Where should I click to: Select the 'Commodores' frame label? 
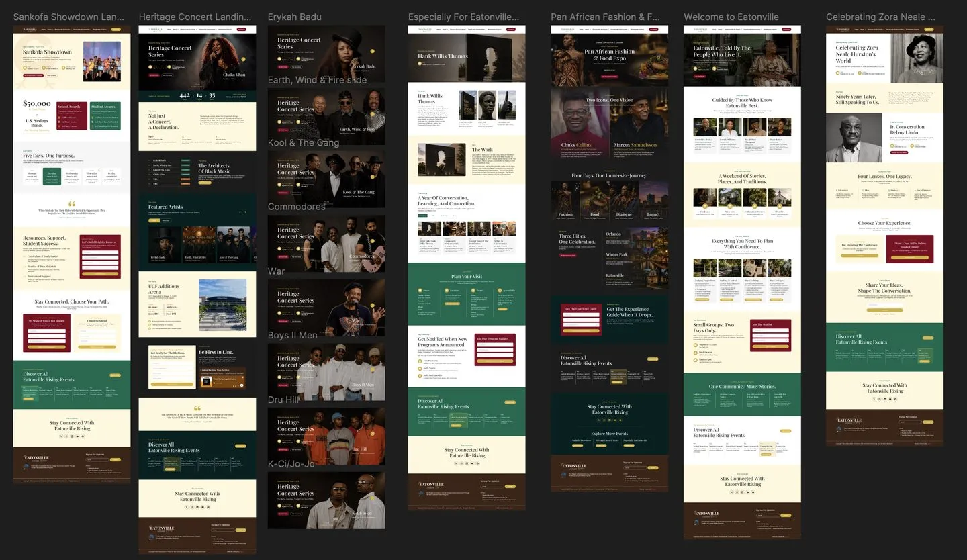pos(296,207)
